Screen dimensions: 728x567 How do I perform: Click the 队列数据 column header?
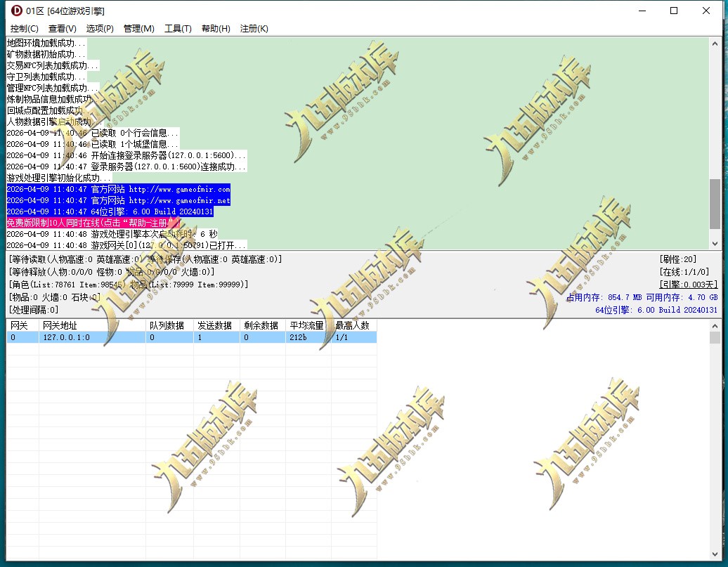(x=169, y=325)
